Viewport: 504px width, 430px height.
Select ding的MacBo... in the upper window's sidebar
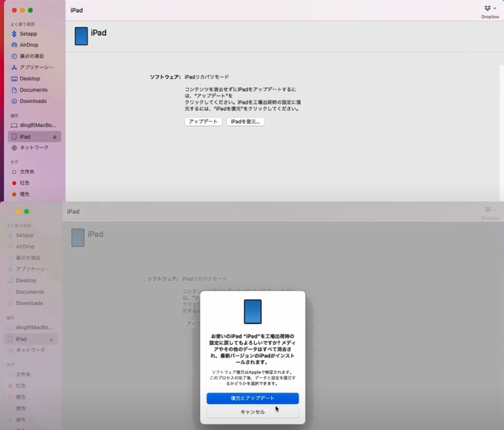click(x=33, y=125)
